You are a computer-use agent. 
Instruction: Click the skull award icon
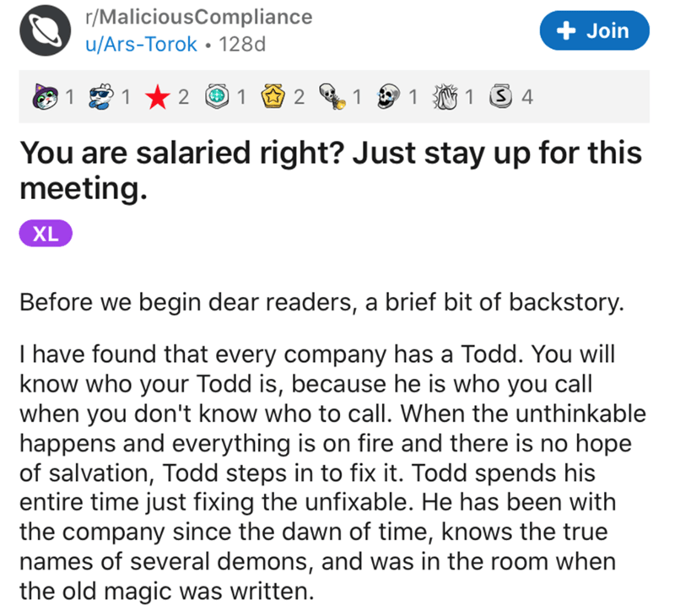389,95
